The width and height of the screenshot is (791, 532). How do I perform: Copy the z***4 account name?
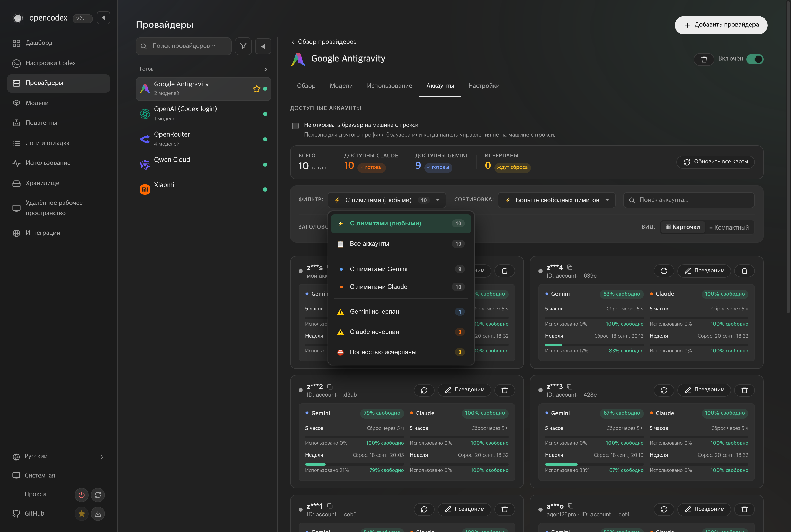point(570,267)
